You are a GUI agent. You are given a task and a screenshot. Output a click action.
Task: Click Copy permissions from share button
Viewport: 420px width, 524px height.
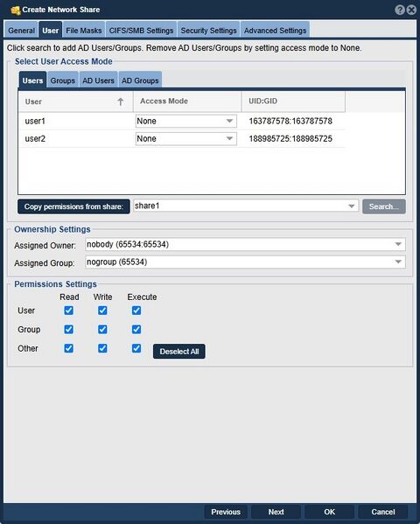[x=73, y=206]
